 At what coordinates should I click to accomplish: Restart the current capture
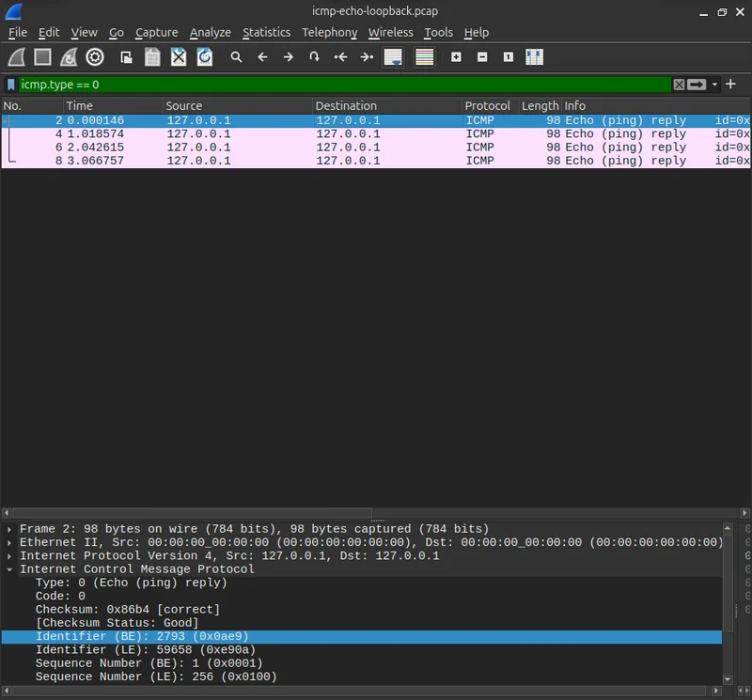(69, 57)
